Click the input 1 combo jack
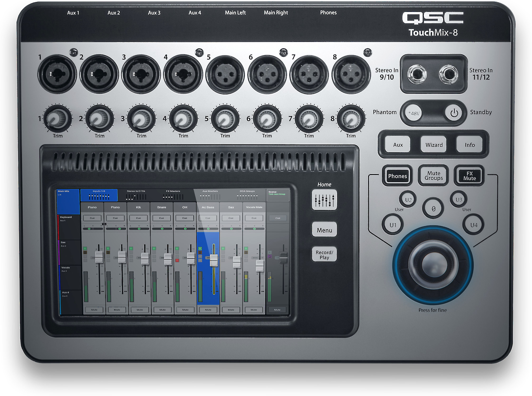 click(x=57, y=74)
